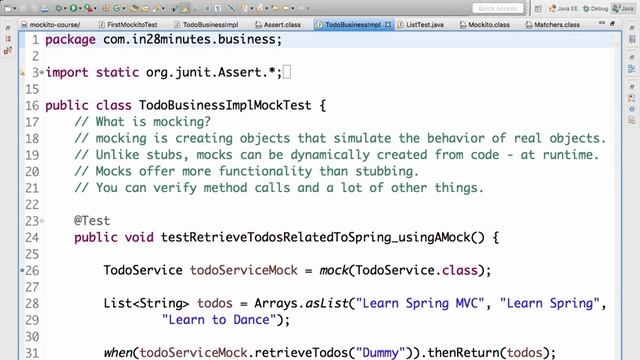
Task: Click the overview ruler warning marker
Action: click(x=617, y=44)
